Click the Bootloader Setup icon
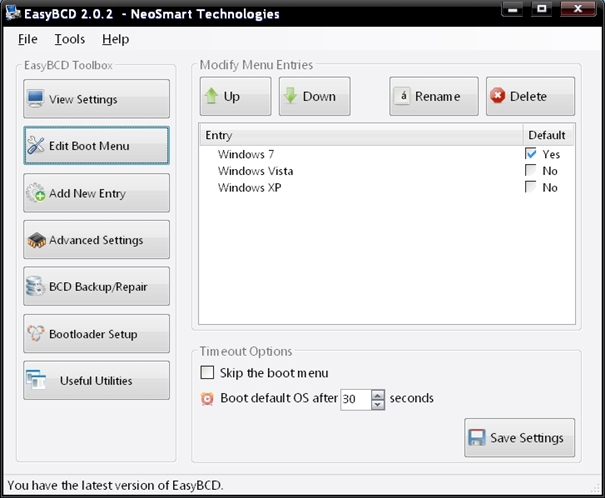The height and width of the screenshot is (498, 605). pyautogui.click(x=36, y=333)
